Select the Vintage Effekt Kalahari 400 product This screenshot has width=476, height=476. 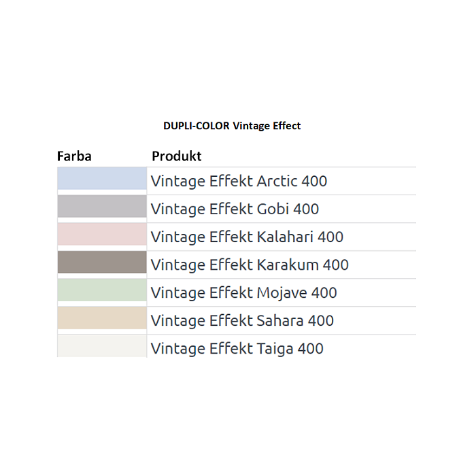(x=247, y=237)
